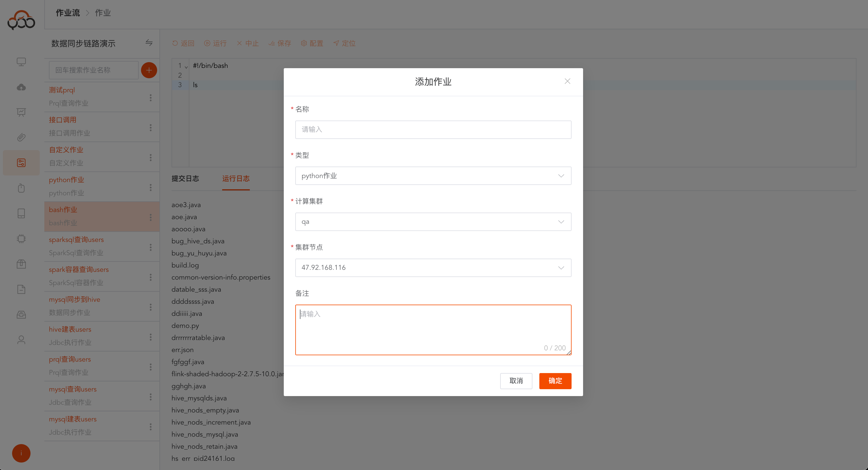Expand the 类型 python作业 dropdown
Screen dimensions: 868x470
point(433,176)
